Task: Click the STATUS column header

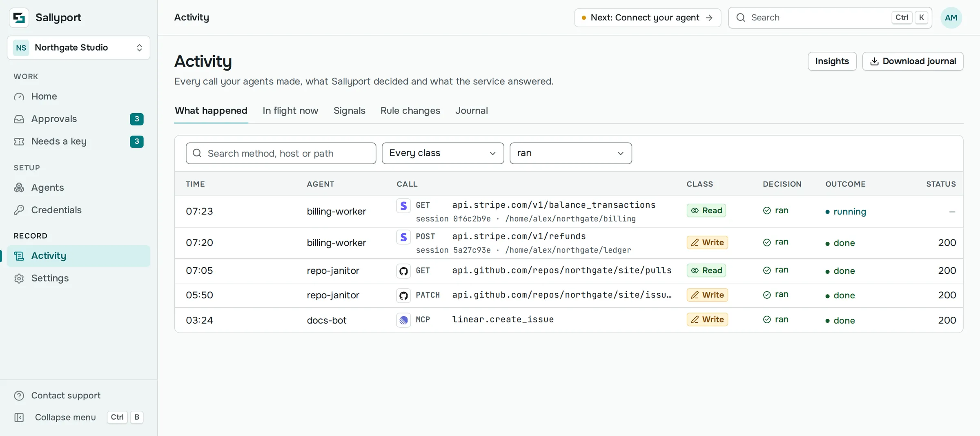Action: point(941,184)
